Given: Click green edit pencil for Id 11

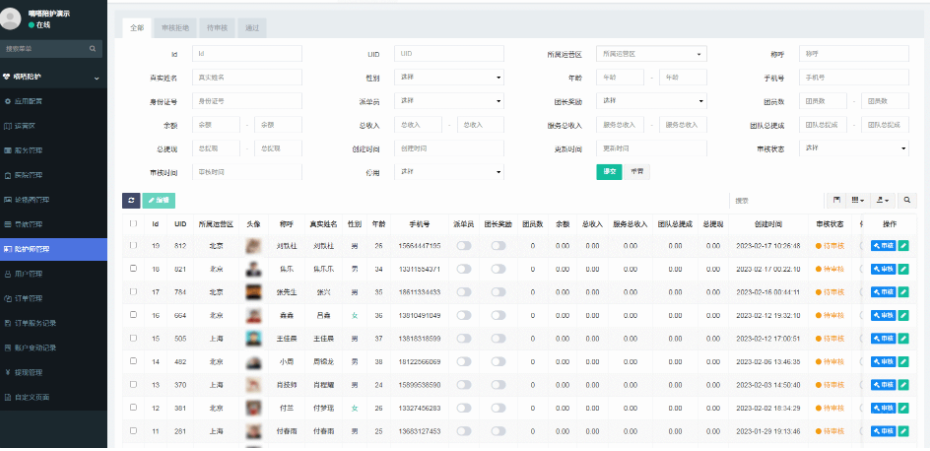Looking at the screenshot, I should [x=903, y=431].
